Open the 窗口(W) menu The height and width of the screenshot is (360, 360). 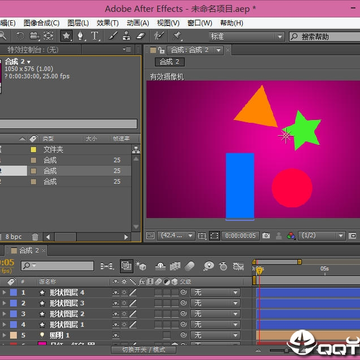pos(200,23)
